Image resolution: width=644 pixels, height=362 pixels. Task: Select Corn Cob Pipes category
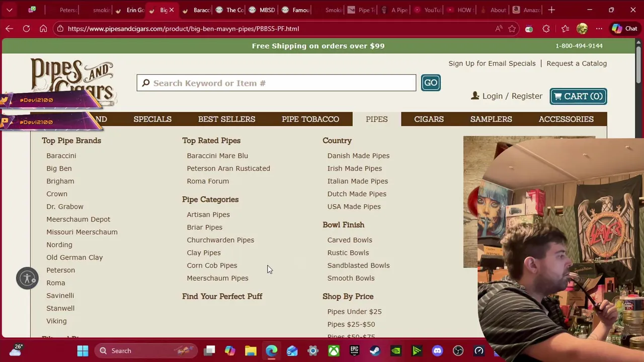[212, 265]
